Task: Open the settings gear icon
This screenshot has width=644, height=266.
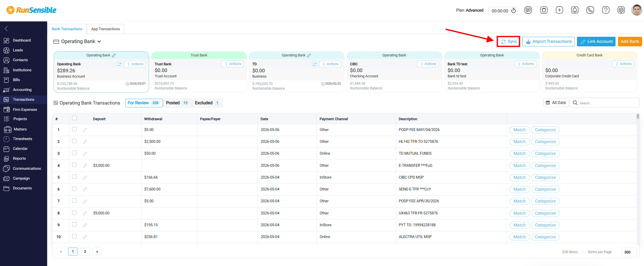Action: 621,10
